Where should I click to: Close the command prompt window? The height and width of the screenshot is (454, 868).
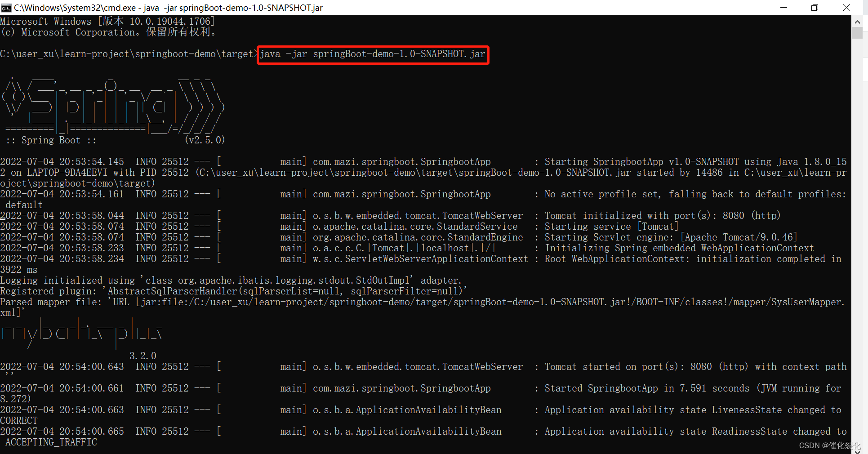846,8
